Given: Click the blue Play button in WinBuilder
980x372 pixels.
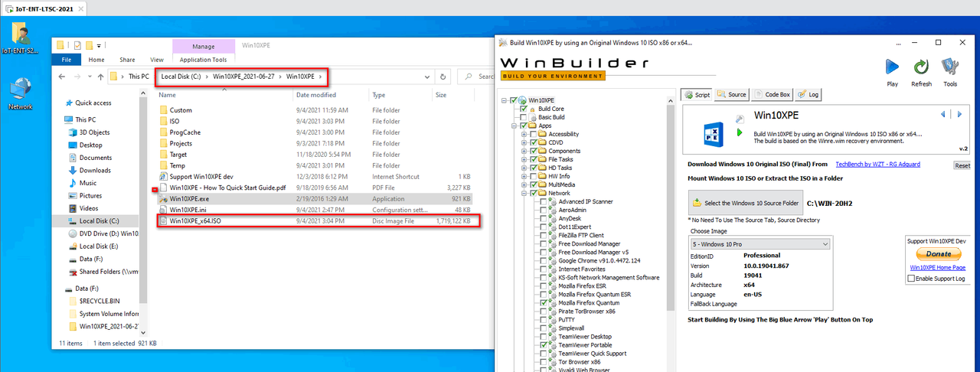Looking at the screenshot, I should (x=892, y=68).
